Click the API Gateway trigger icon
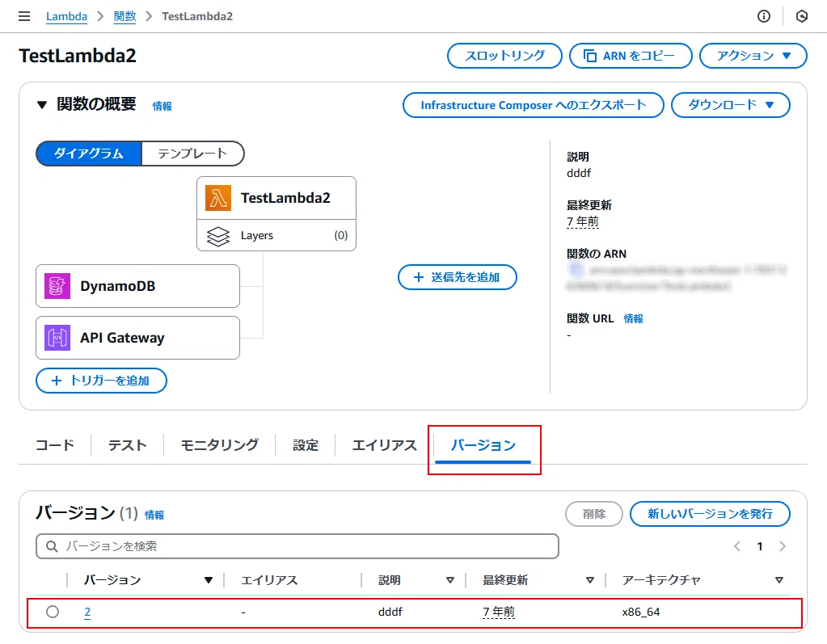The width and height of the screenshot is (827, 644). (57, 338)
